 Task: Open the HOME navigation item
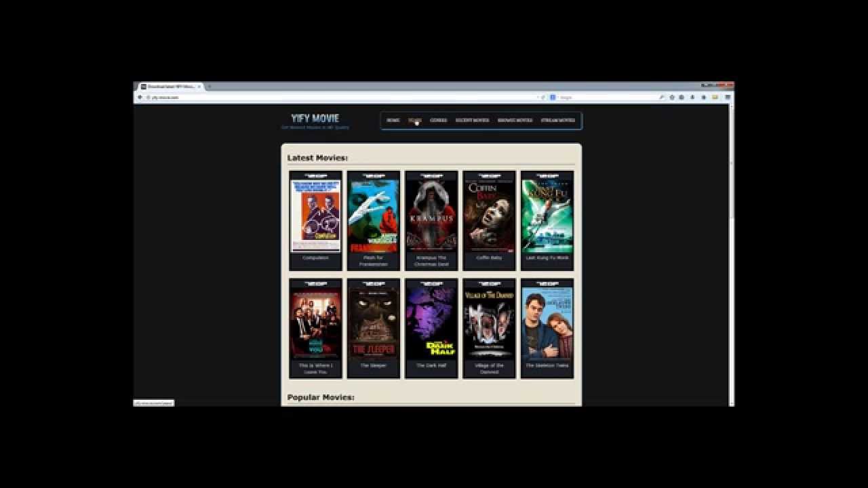coord(393,121)
